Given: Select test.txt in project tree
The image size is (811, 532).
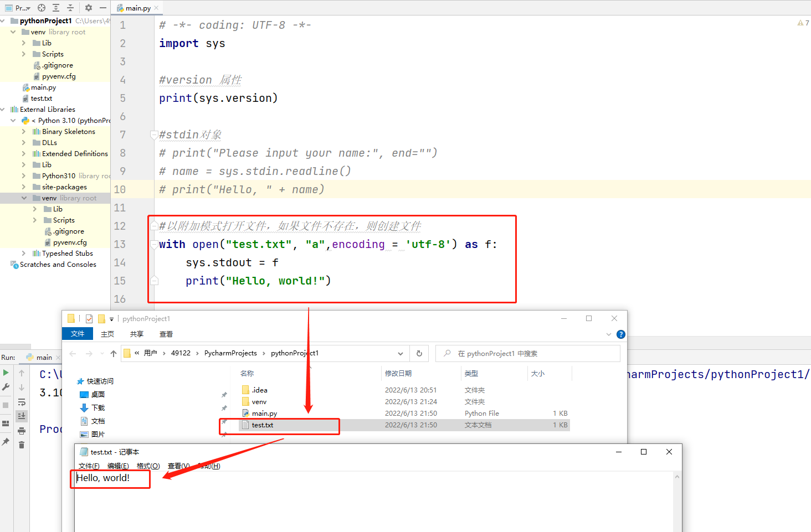Looking at the screenshot, I should point(42,99).
